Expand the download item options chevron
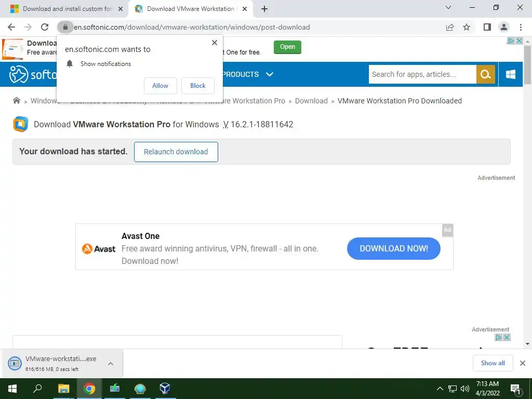The width and height of the screenshot is (532, 399). 111,363
